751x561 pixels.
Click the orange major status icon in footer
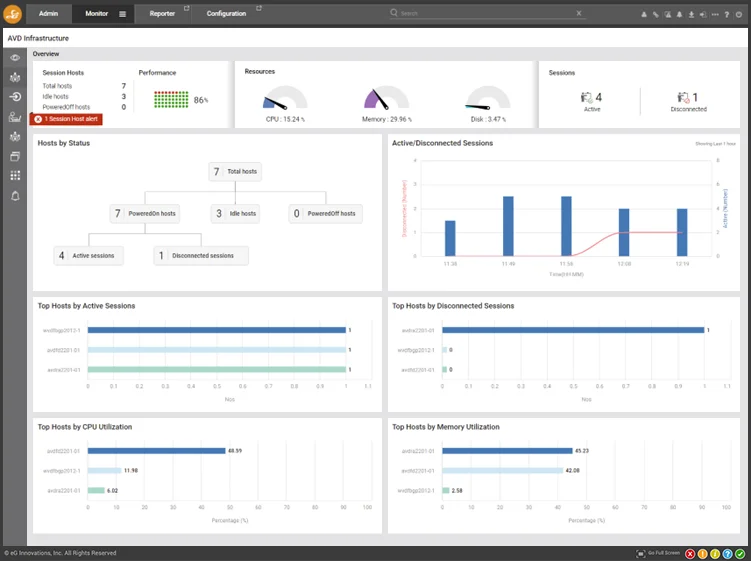pyautogui.click(x=702, y=554)
